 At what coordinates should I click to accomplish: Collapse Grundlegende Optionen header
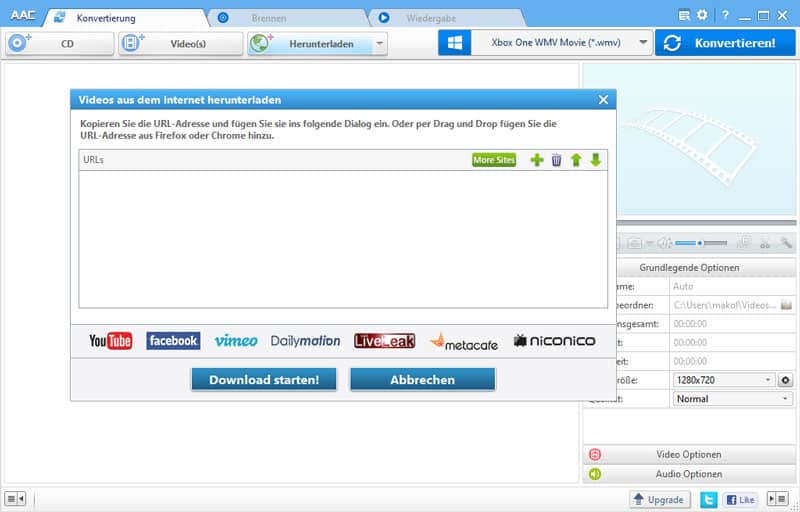click(x=689, y=268)
